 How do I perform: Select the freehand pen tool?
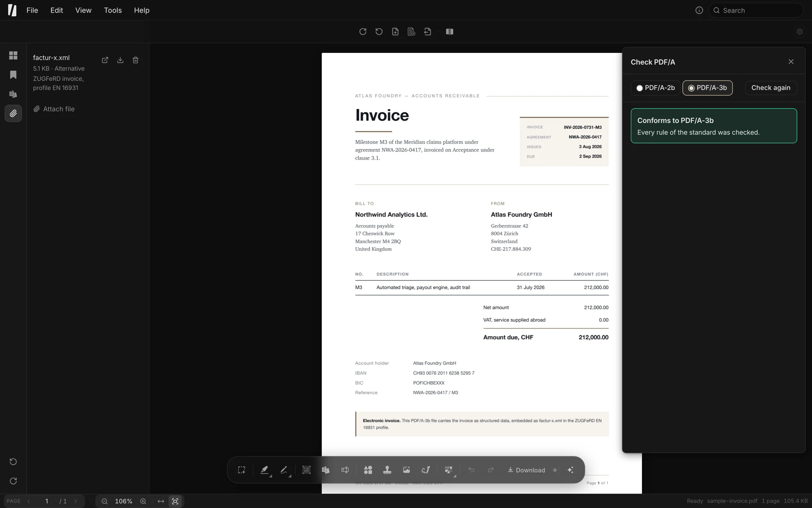click(x=284, y=470)
